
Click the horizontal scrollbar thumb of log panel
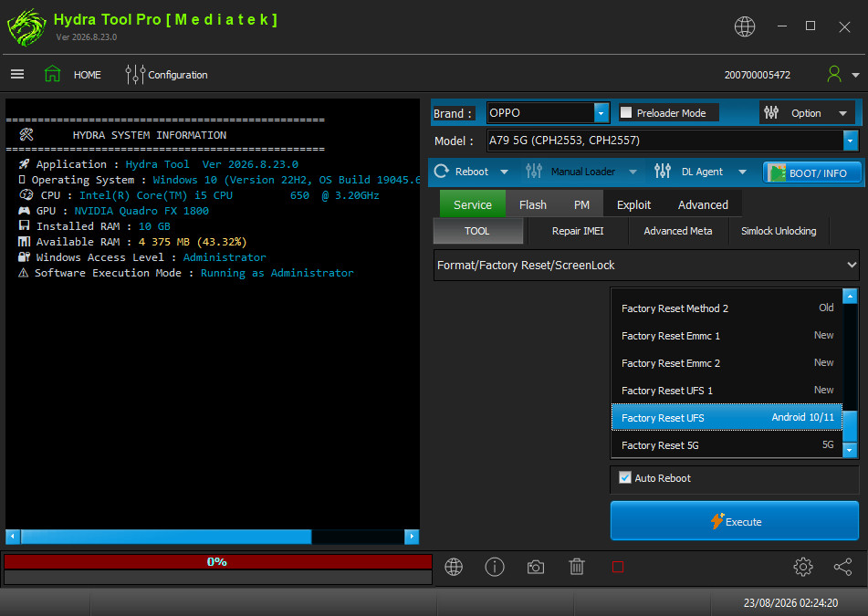point(166,537)
